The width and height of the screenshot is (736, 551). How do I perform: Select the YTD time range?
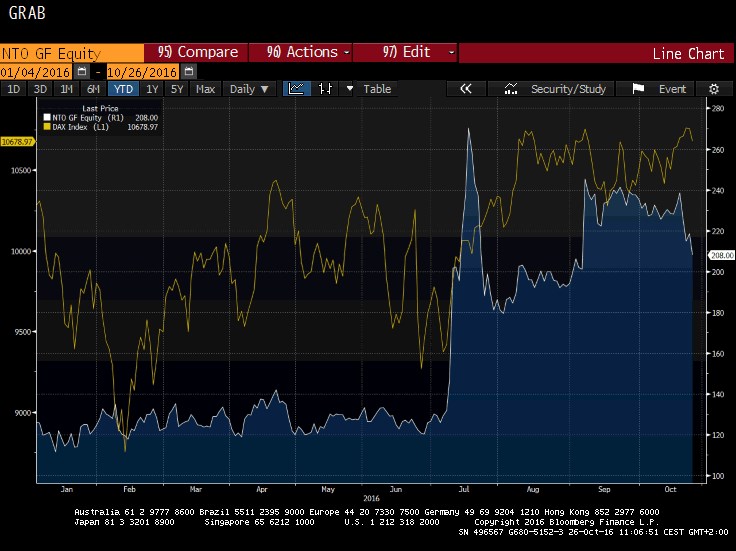123,89
